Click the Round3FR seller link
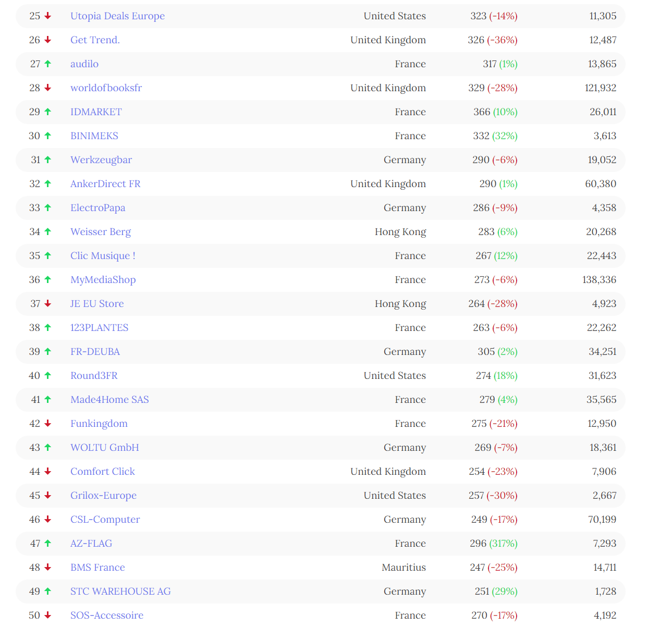 pyautogui.click(x=94, y=376)
